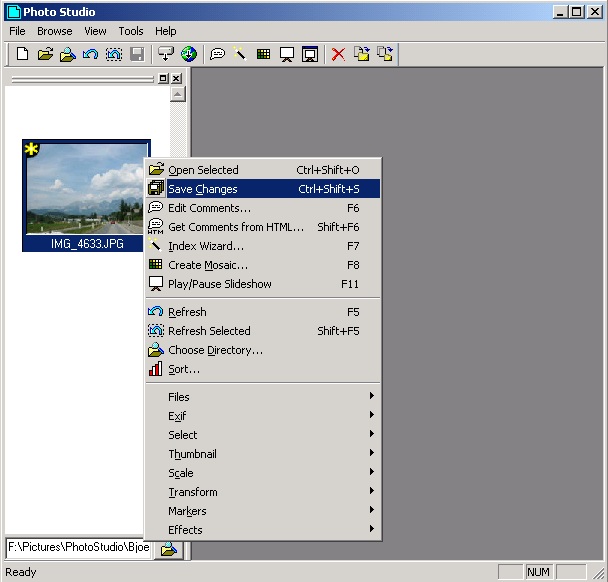Click the Photo Studio title bar application icon
The height and width of the screenshot is (582, 608).
tap(14, 12)
